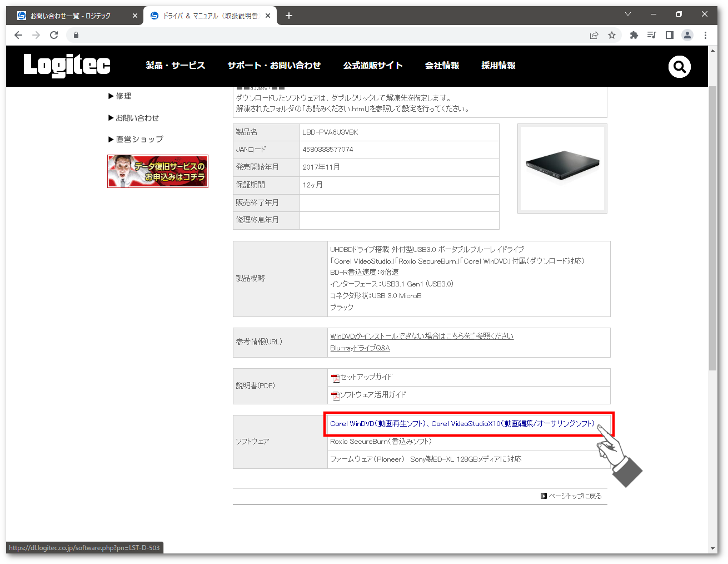Click the Roxio SecureBurn(書込みソフト) link
The image size is (728, 564).
click(381, 442)
